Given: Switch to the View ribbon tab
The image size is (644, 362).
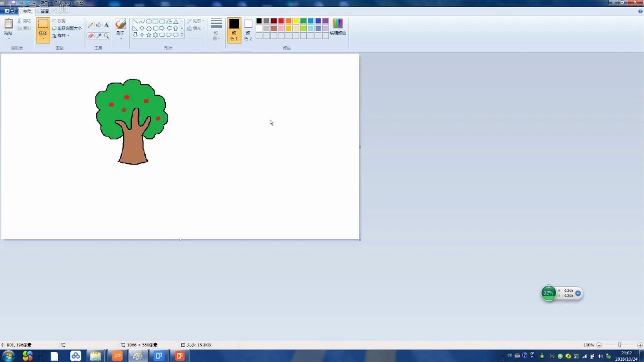Looking at the screenshot, I should point(45,11).
